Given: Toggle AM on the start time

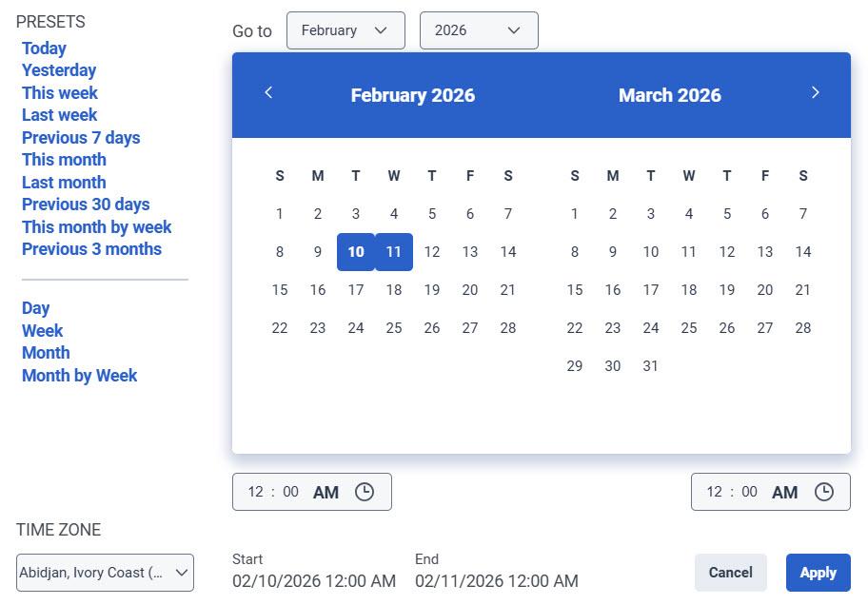Looking at the screenshot, I should pyautogui.click(x=325, y=492).
